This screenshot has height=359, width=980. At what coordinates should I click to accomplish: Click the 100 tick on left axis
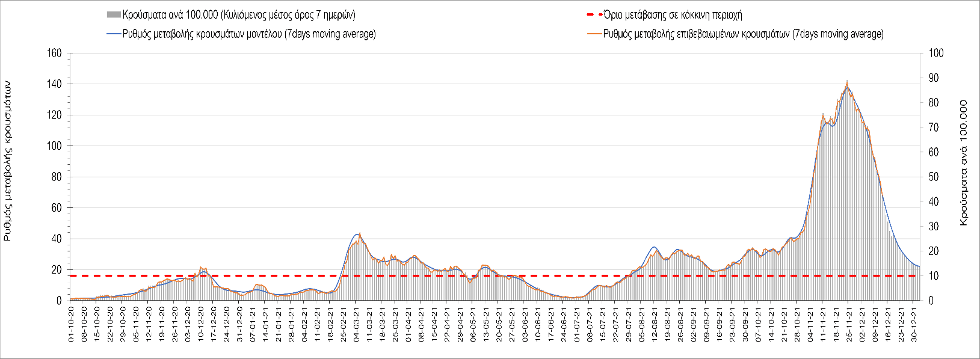click(x=55, y=146)
